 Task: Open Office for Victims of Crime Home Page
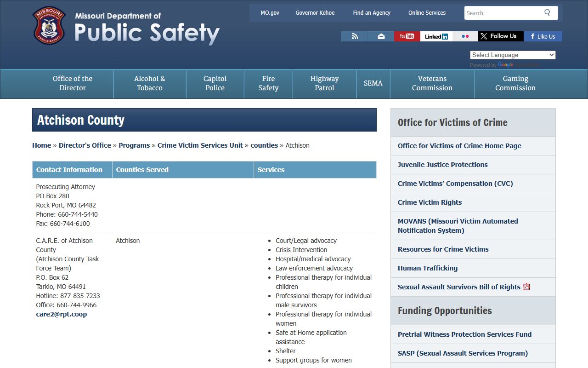click(459, 146)
